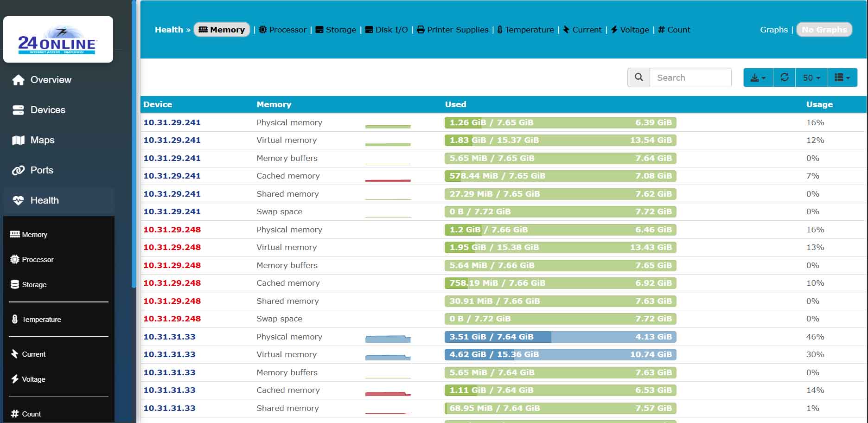Click the 24Online logo

58,39
